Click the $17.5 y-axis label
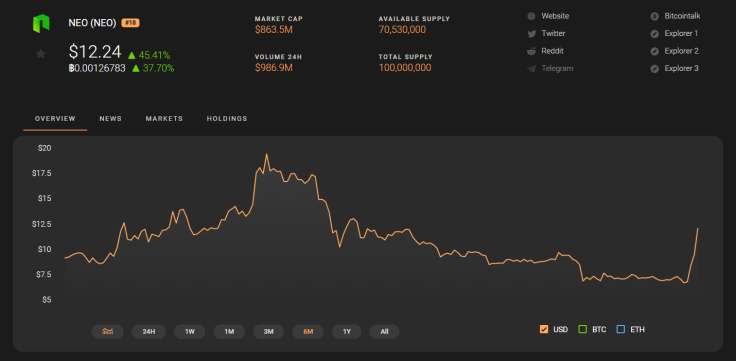The height and width of the screenshot is (361, 736). (x=42, y=173)
